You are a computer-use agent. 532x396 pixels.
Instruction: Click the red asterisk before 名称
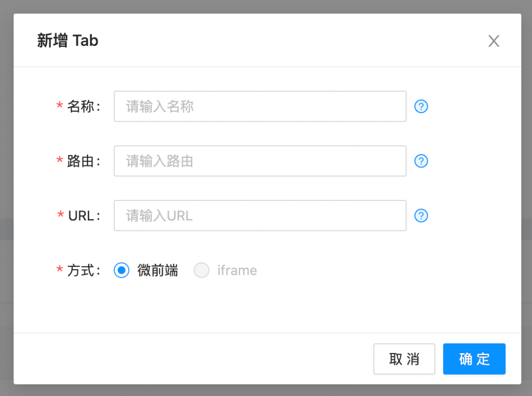(x=59, y=106)
